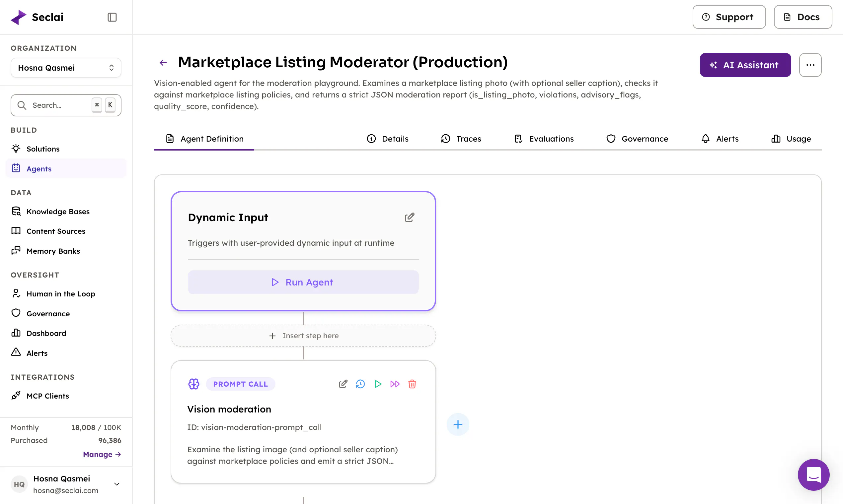
Task: Open the AI Assistant
Action: tap(745, 65)
